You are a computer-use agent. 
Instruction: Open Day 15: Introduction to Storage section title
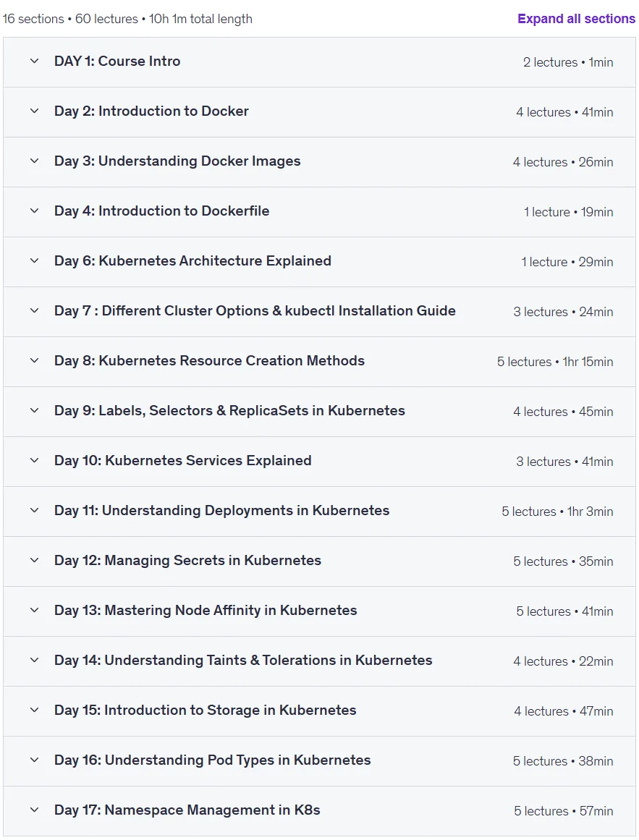pyautogui.click(x=205, y=710)
